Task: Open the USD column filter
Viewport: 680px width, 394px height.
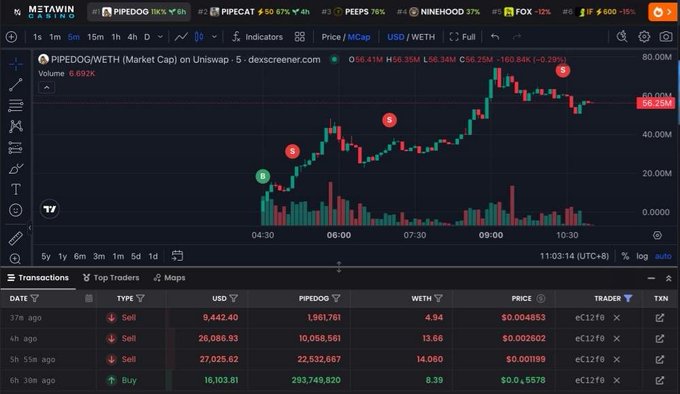Action: [x=234, y=298]
